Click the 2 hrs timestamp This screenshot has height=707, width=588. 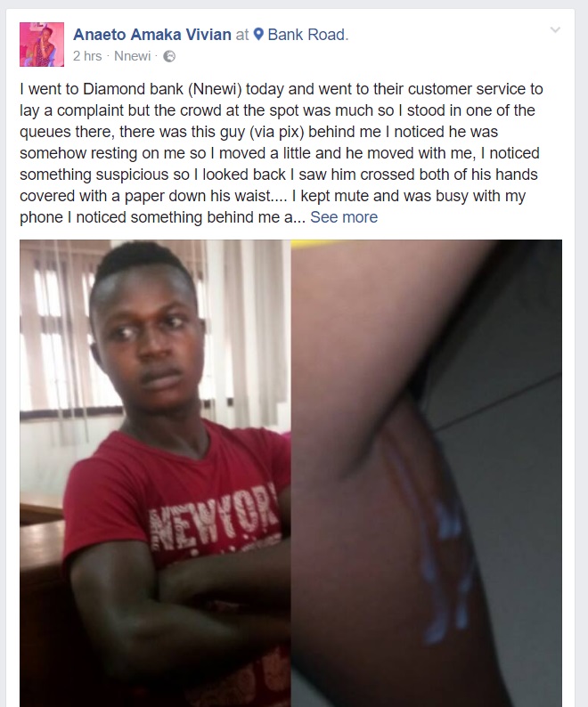click(x=87, y=56)
